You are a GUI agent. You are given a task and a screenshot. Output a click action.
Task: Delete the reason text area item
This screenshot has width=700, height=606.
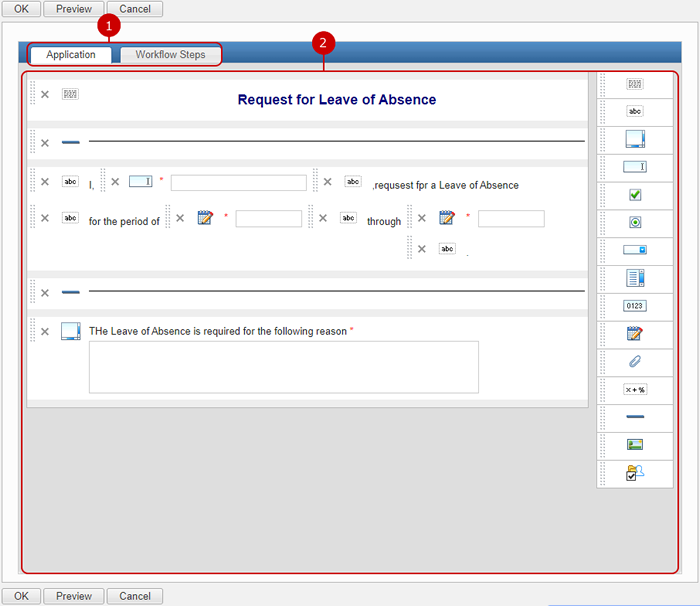45,332
